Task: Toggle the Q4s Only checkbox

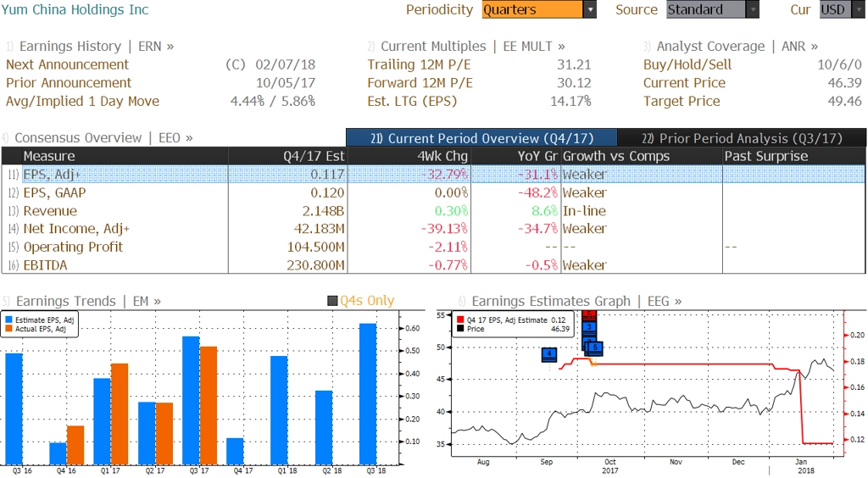Action: (332, 301)
